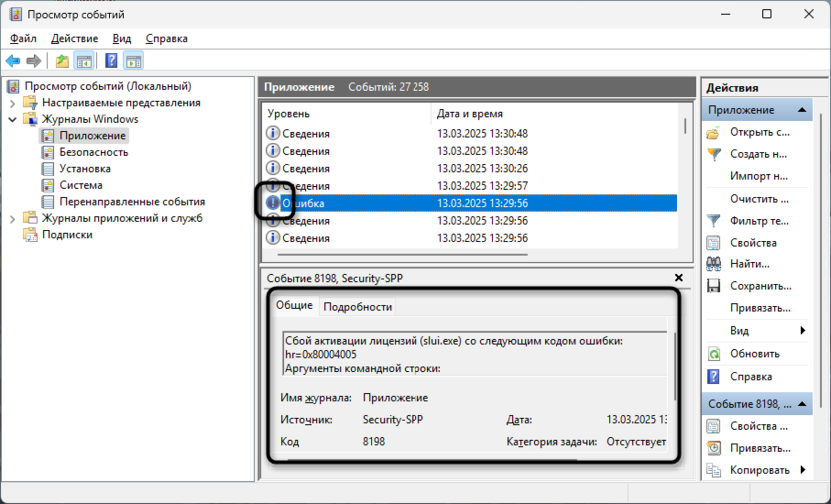Select the Ошибка event at 13:29:56
Image resolution: width=831 pixels, height=504 pixels.
[x=469, y=203]
